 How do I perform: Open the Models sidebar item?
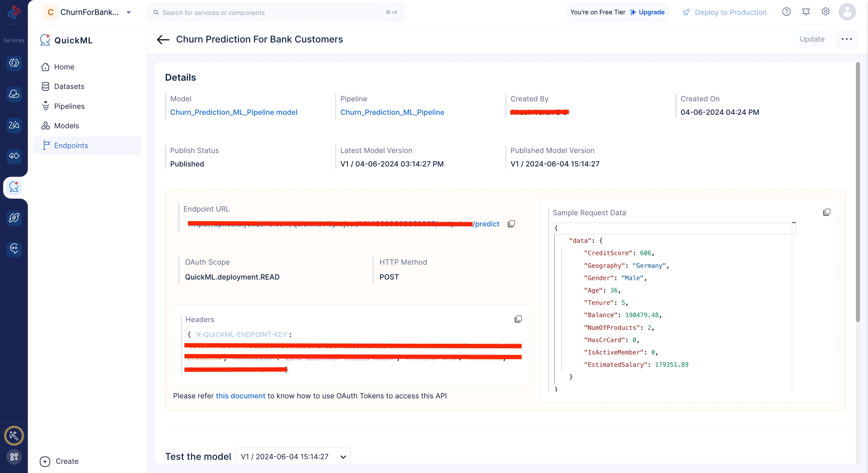[66, 126]
